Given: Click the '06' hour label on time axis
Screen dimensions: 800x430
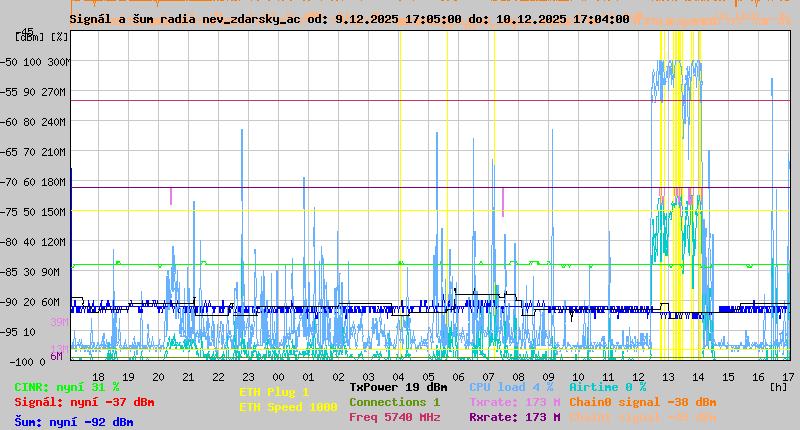Looking at the screenshot, I should [458, 377].
